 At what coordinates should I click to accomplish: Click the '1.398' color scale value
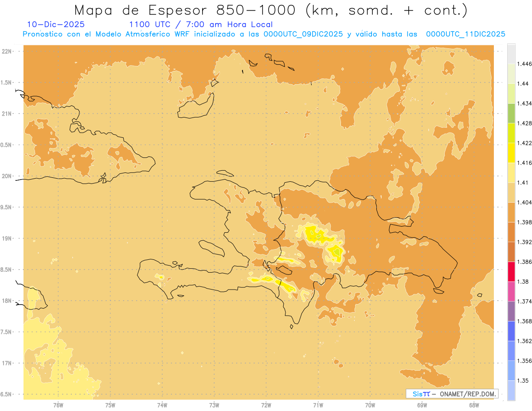coord(525,222)
